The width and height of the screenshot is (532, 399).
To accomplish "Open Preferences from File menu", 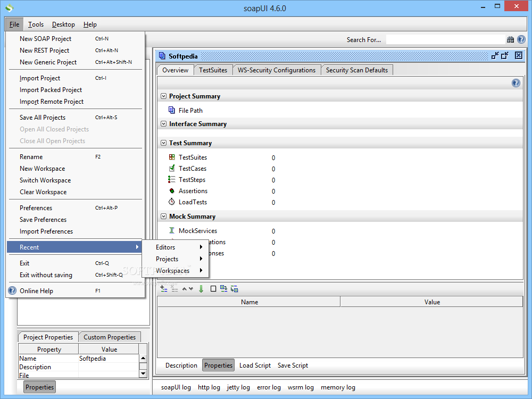I will coord(76,207).
